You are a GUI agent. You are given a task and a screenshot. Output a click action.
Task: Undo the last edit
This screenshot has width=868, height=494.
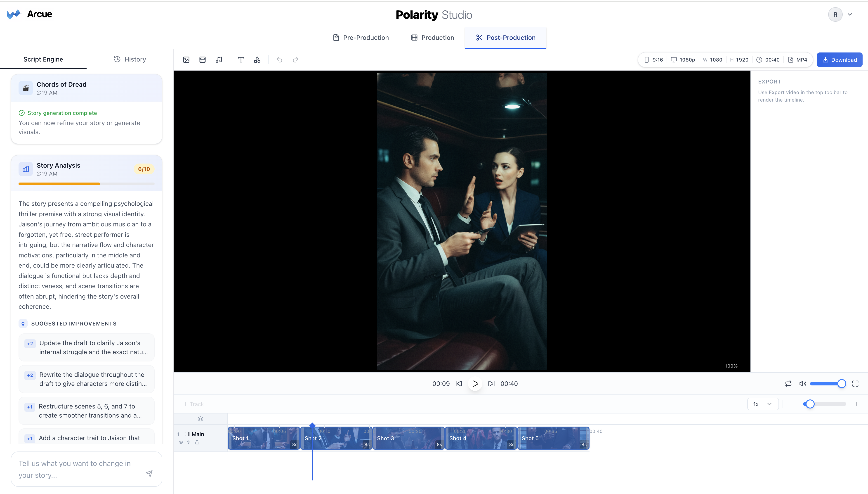click(279, 60)
